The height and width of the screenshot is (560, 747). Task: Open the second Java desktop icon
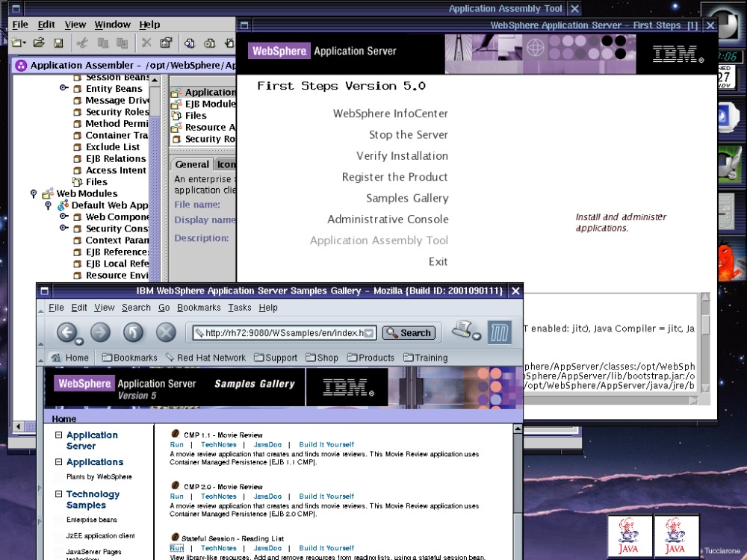(x=676, y=535)
